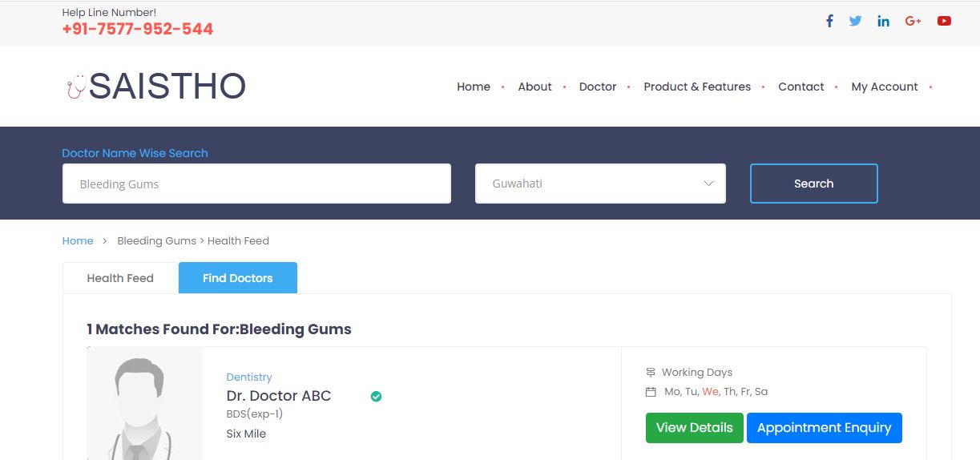This screenshot has width=980, height=460.
Task: Click the green verified badge beside Dr. Doctor ABC
Action: pos(376,396)
